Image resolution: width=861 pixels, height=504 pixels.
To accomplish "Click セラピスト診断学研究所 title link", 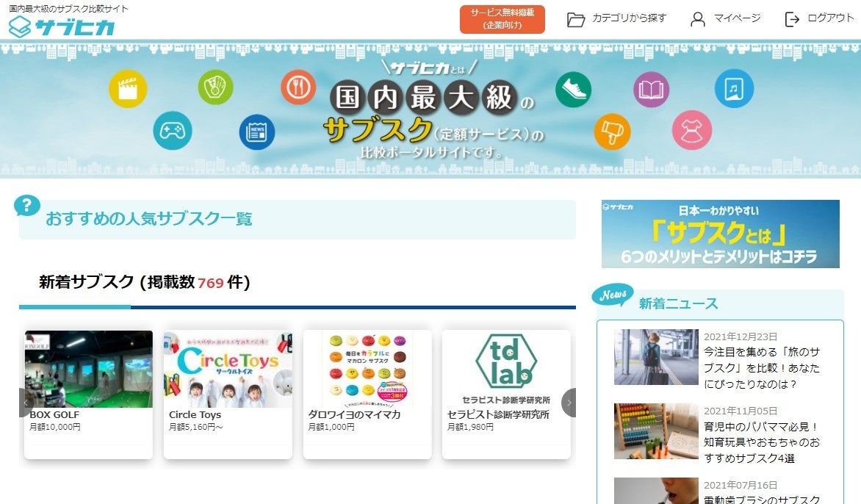I will (x=498, y=414).
